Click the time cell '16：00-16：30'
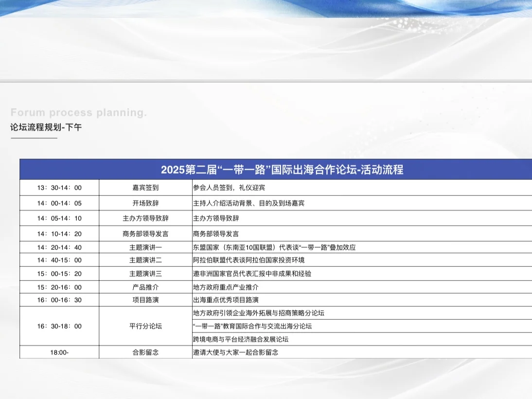532x399 pixels. click(59, 300)
